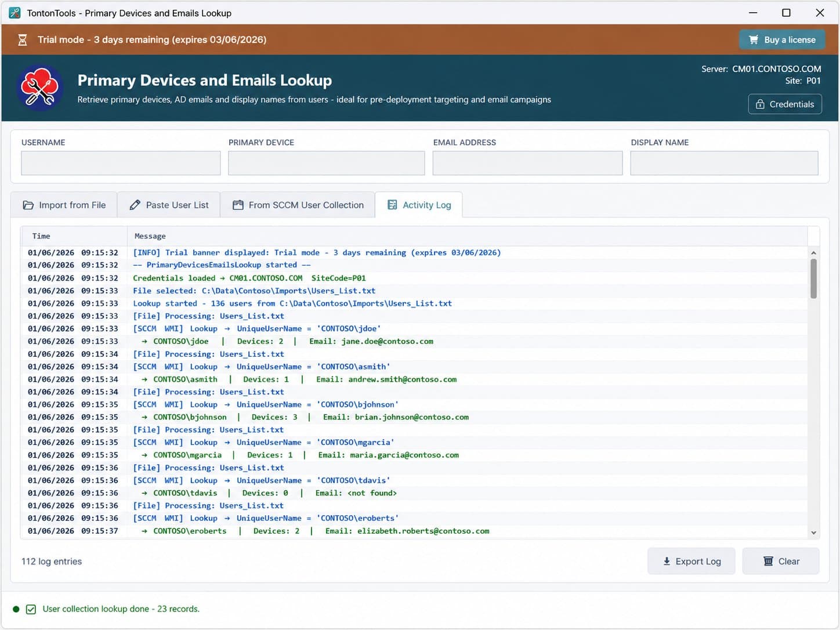
Task: Focus the Primary Device field
Action: pos(327,163)
